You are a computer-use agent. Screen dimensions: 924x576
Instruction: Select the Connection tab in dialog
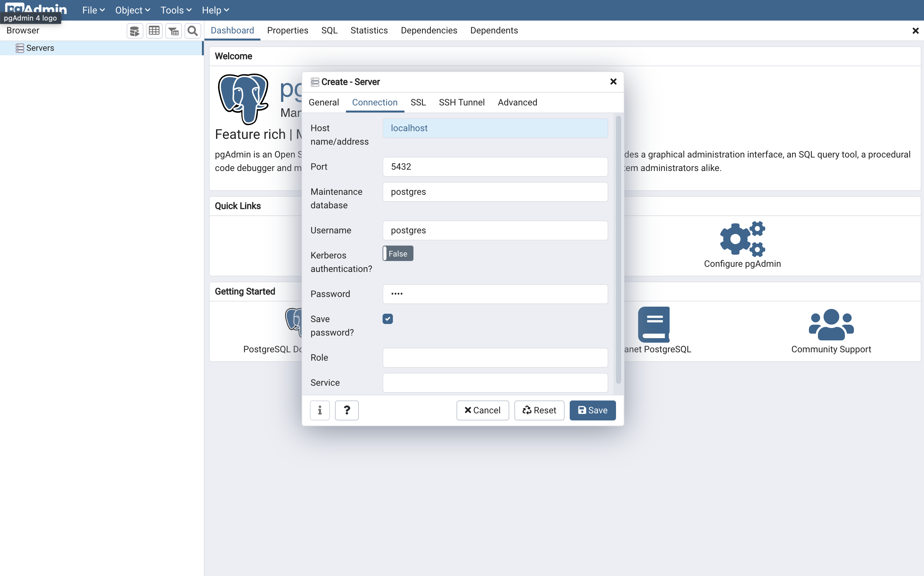[375, 103]
